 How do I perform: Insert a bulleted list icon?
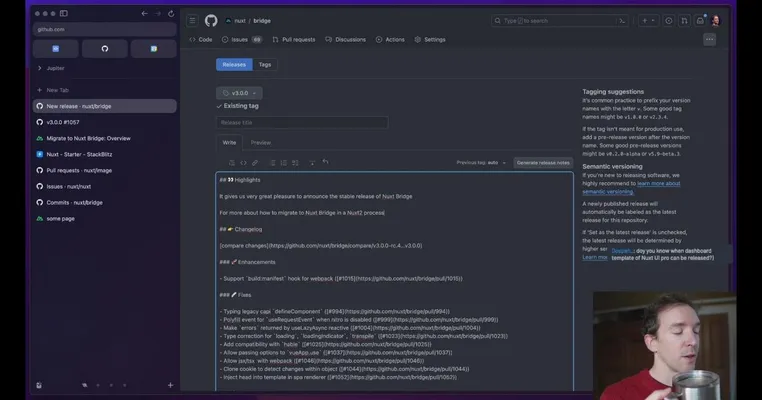point(272,163)
